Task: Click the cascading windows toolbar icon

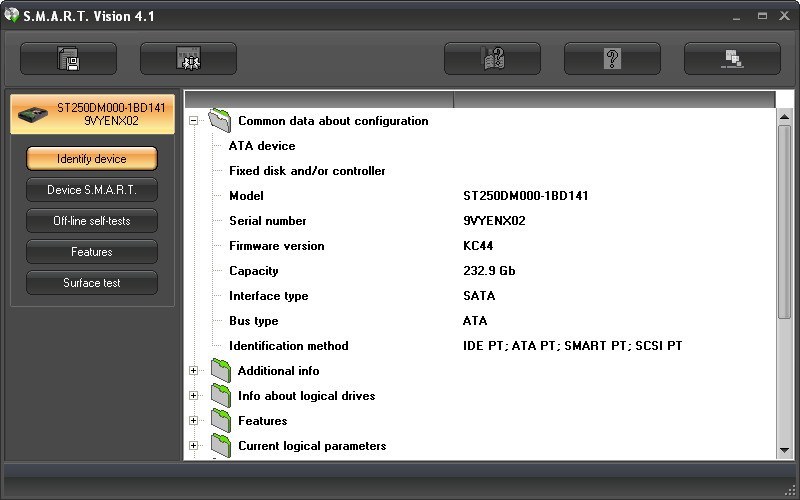Action: point(732,59)
